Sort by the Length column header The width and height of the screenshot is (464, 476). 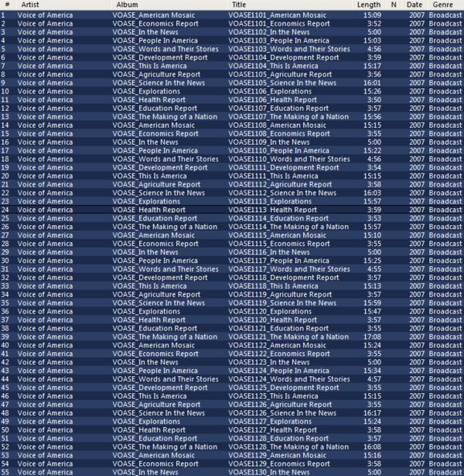click(368, 5)
